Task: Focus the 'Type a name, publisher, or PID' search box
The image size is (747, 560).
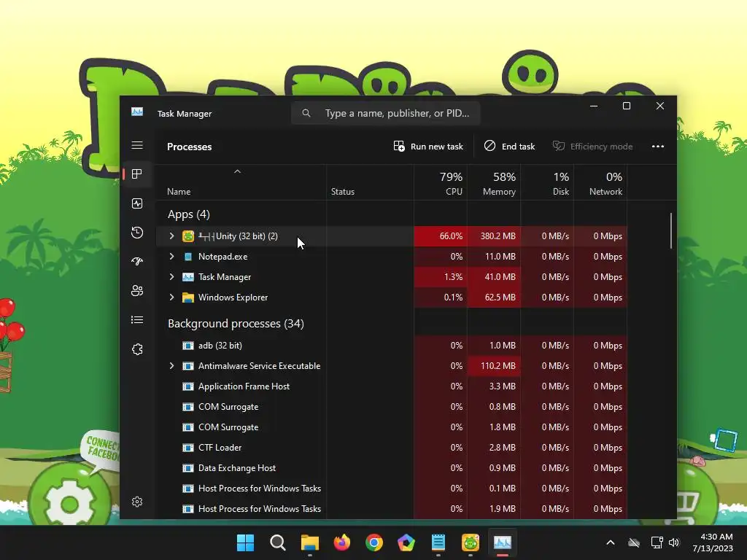Action: click(385, 113)
